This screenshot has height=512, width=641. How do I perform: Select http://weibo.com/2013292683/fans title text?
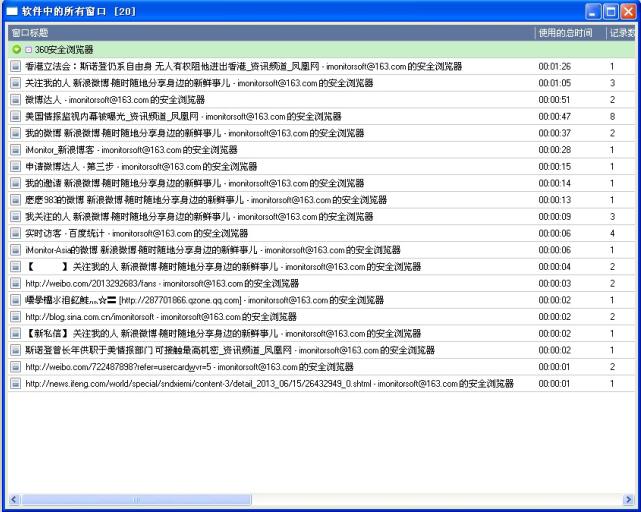(162, 283)
